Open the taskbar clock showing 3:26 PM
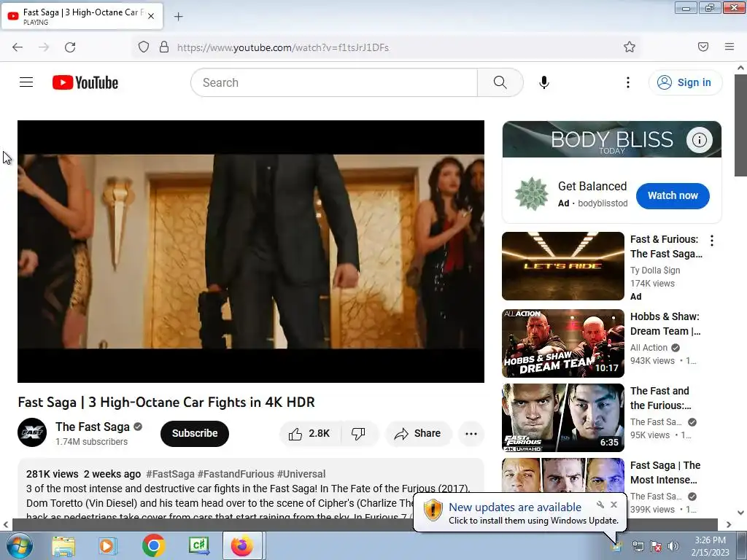The width and height of the screenshot is (747, 560). (x=710, y=546)
